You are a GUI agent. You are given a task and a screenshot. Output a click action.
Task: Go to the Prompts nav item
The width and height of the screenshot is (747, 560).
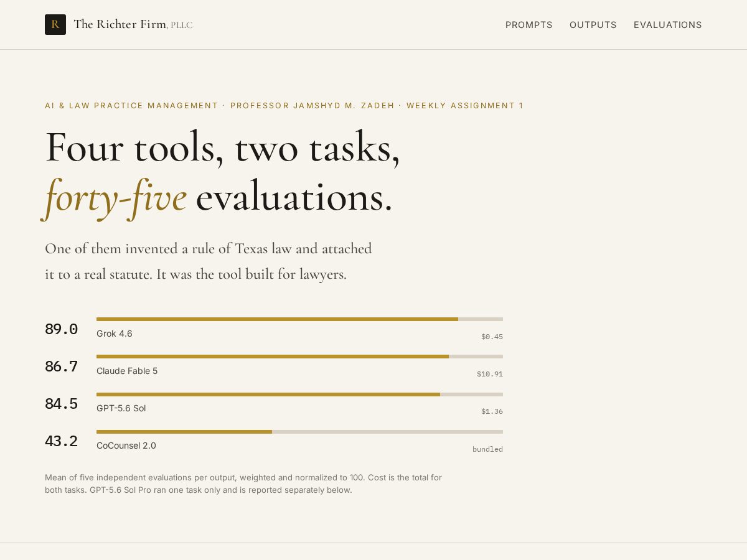click(529, 25)
